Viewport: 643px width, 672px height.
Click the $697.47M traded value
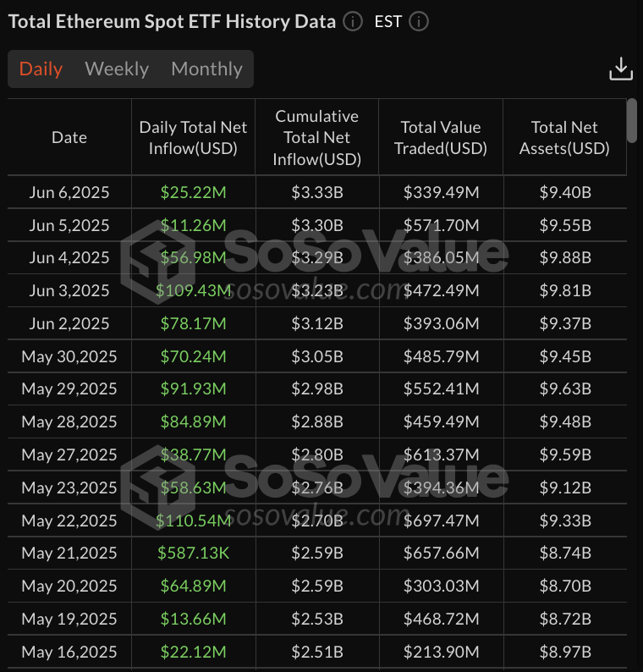point(441,521)
